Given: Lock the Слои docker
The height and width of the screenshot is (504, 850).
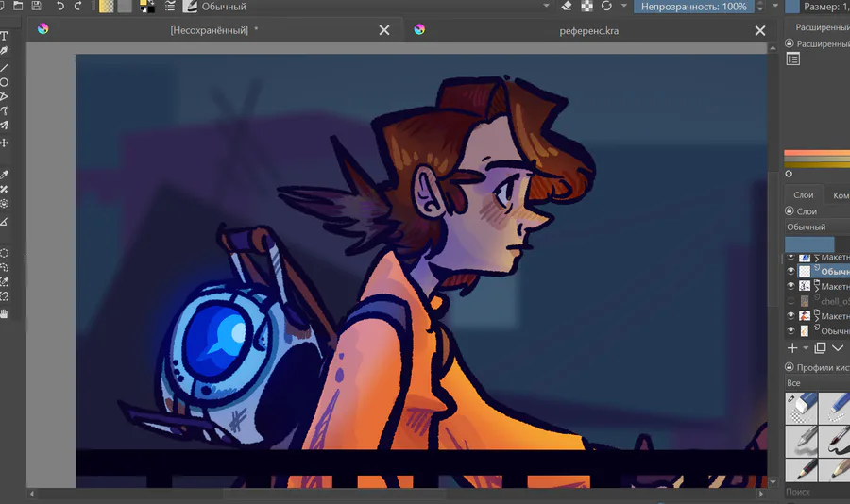Looking at the screenshot, I should 790,210.
